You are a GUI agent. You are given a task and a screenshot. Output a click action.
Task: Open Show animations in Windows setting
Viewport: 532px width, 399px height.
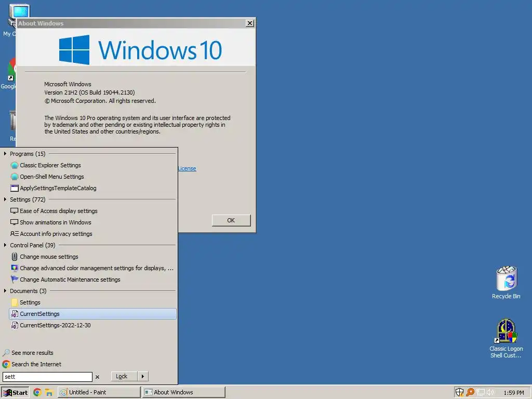(92, 222)
